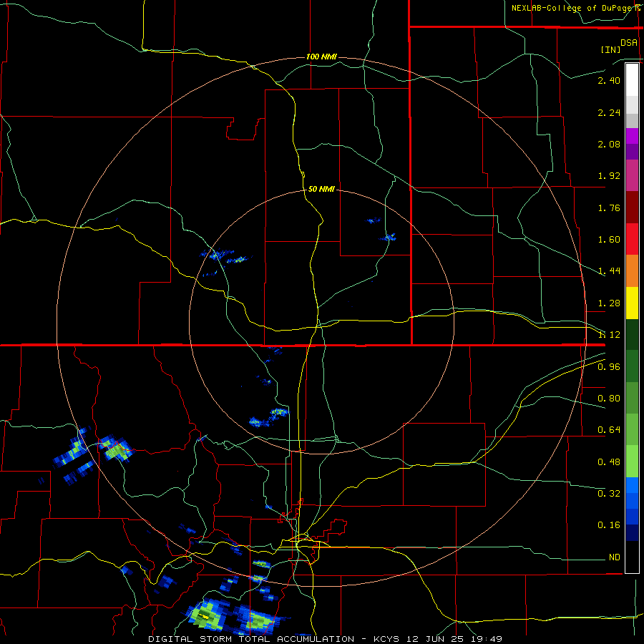Pick the bright red legend swatch
This screenshot has width=644, height=644.
point(632,239)
